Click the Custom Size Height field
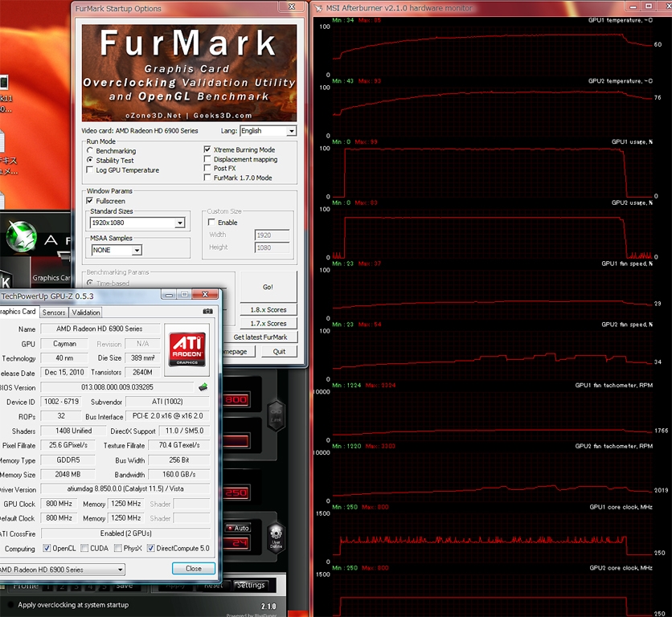The height and width of the screenshot is (617, 672). click(x=272, y=247)
